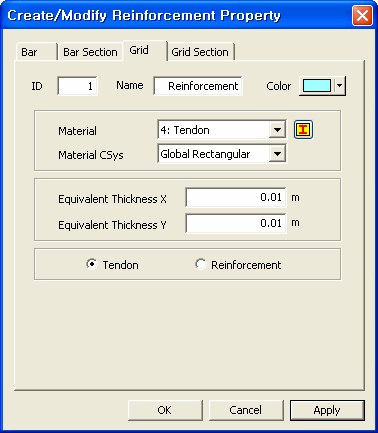Click the Cancel button

(246, 410)
